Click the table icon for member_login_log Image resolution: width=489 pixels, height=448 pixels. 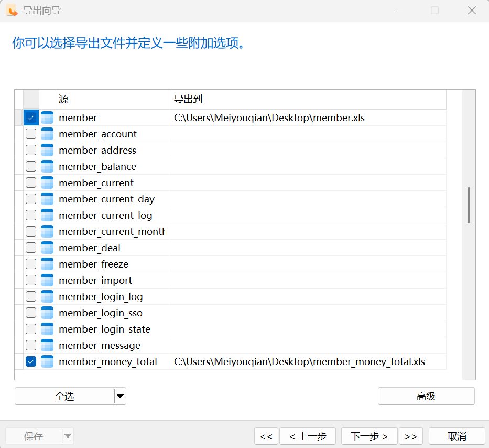[x=47, y=297]
